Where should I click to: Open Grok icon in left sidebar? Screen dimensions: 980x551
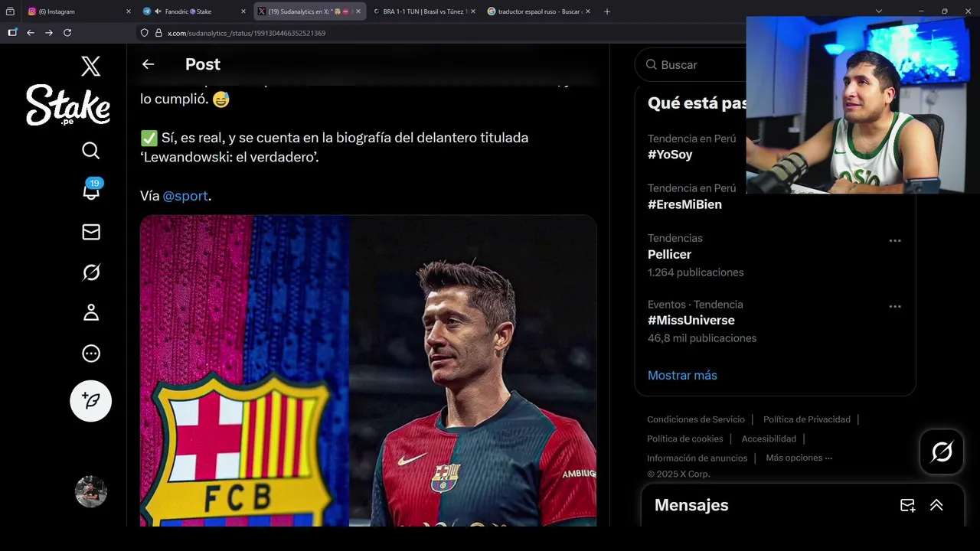(91, 272)
